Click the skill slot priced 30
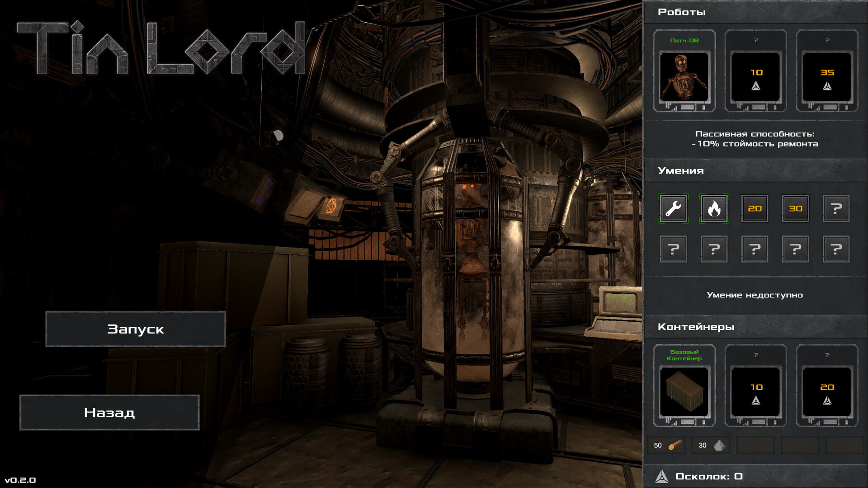The width and height of the screenshot is (868, 488). (x=795, y=208)
